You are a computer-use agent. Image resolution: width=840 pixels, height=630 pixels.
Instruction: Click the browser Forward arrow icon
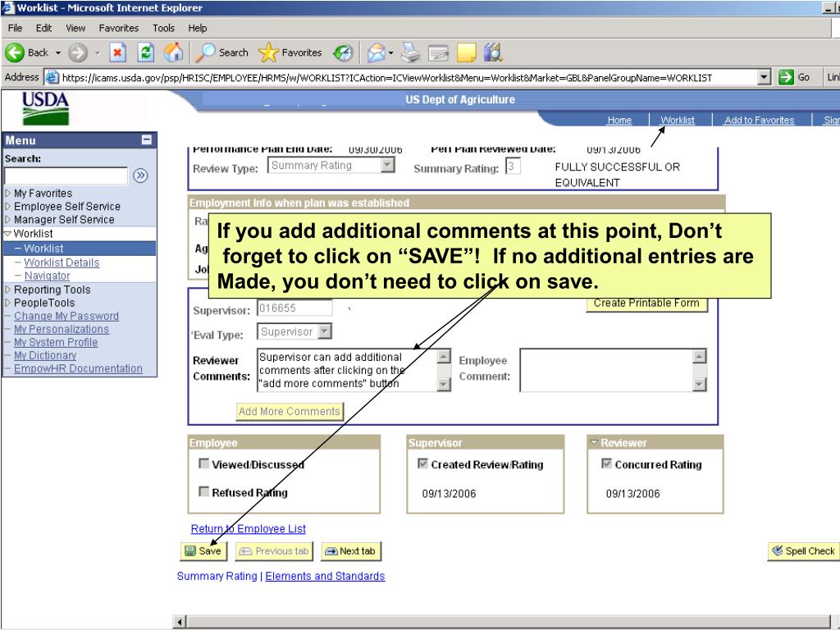click(x=78, y=52)
